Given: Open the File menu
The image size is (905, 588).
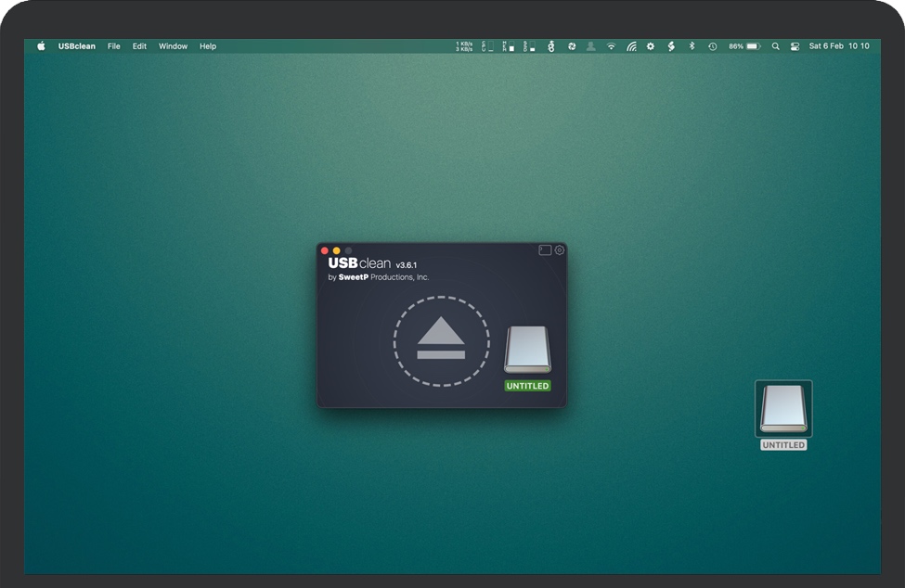Looking at the screenshot, I should 113,46.
